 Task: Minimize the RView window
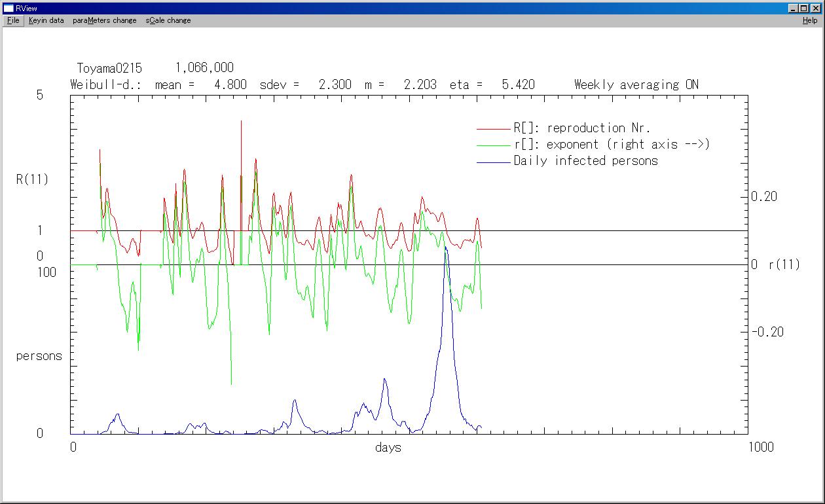[793, 9]
